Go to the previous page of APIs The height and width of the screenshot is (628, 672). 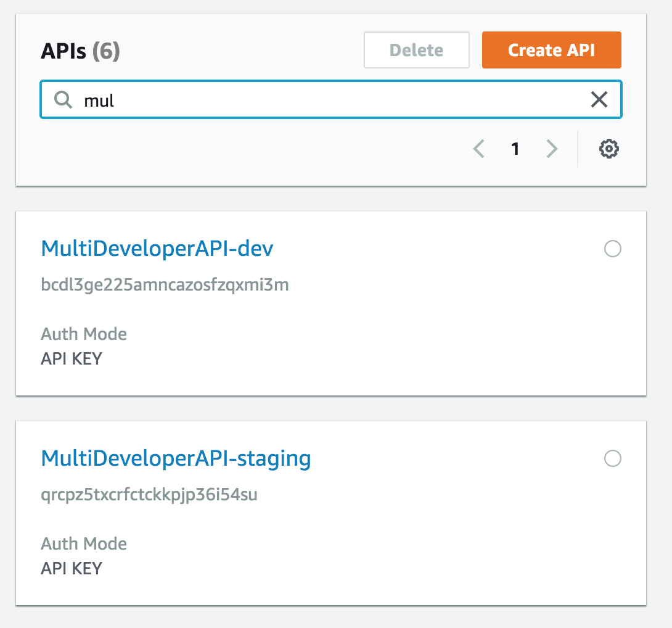(x=479, y=149)
